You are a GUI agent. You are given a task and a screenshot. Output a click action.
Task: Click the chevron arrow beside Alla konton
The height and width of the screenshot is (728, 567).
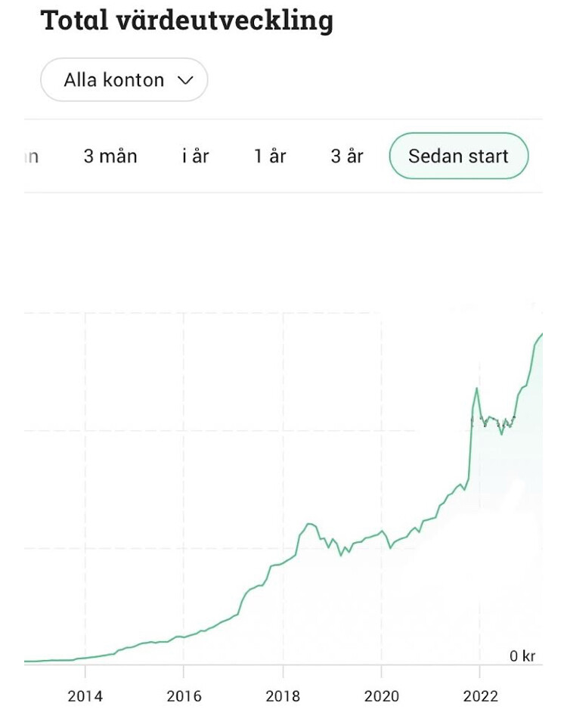pyautogui.click(x=185, y=80)
